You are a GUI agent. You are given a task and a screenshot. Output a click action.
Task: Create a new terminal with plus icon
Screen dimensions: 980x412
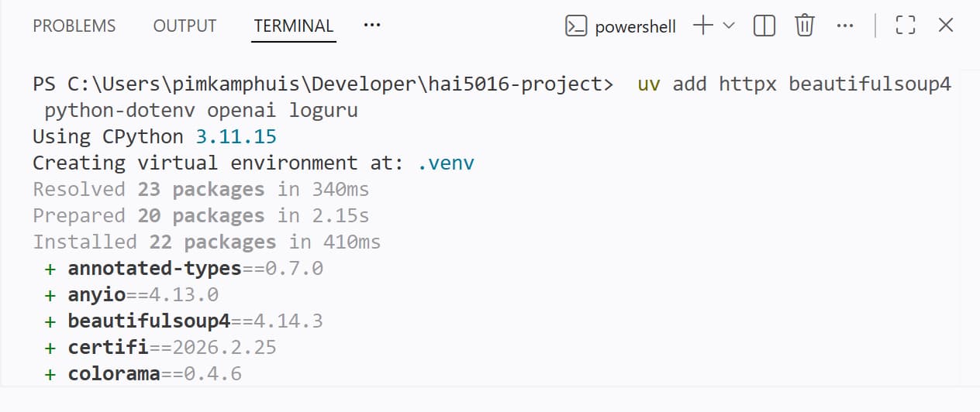(x=702, y=26)
